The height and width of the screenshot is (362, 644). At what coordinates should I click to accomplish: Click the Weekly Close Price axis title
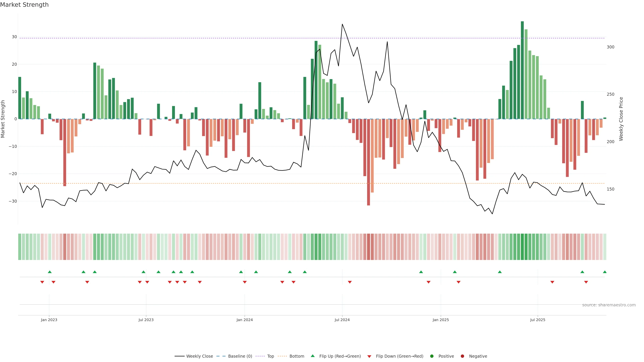pos(621,119)
